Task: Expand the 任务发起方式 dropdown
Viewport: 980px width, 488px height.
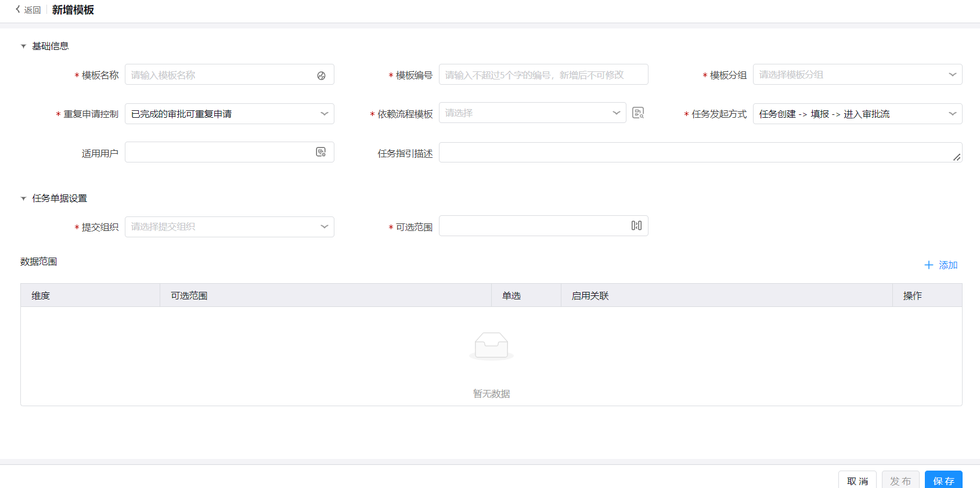Action: [x=857, y=114]
